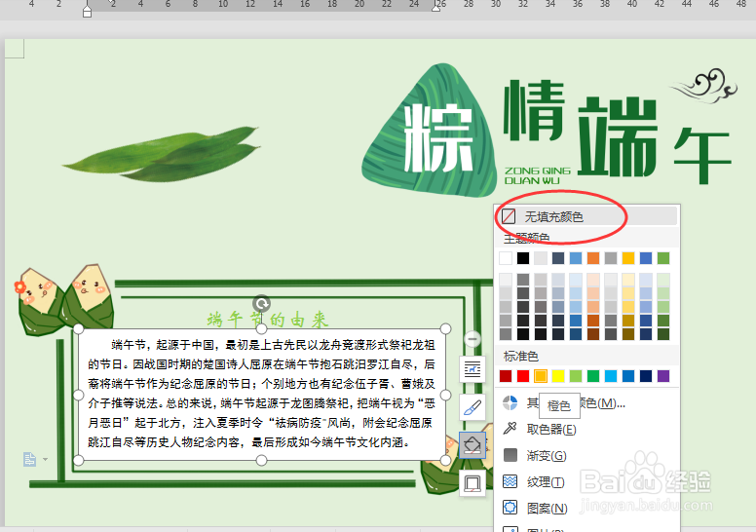Pick the green theme color swatch in top row
The image size is (756, 532).
point(663,258)
